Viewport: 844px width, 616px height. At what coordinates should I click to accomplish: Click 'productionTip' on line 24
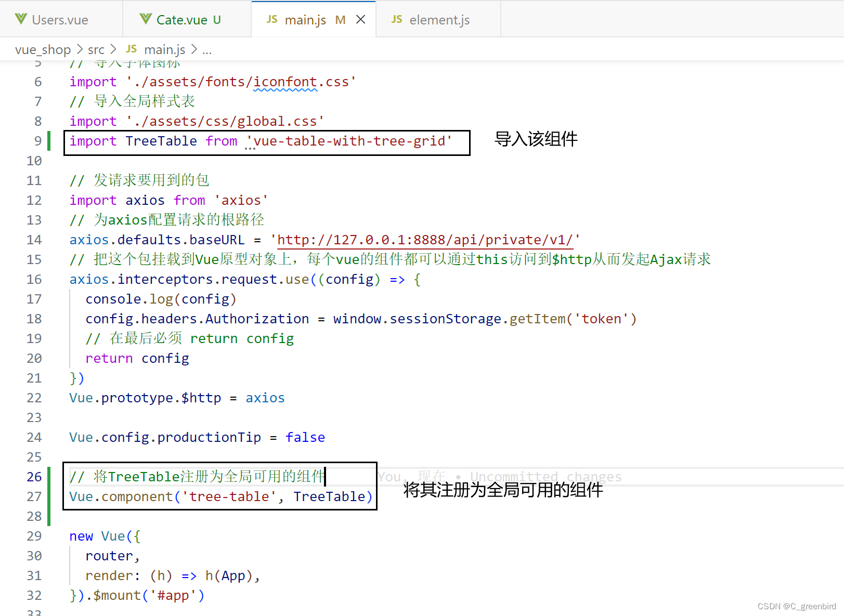tap(209, 437)
